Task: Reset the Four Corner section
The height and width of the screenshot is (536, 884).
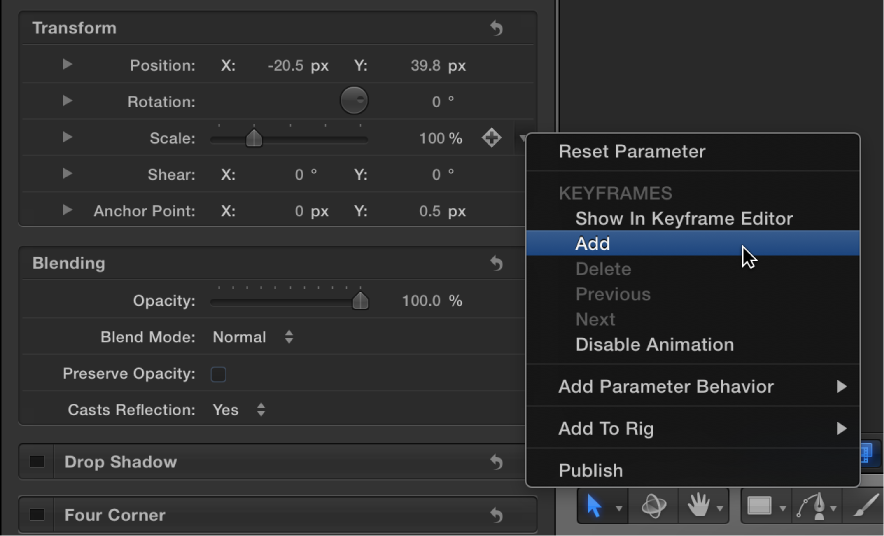Action: [496, 515]
